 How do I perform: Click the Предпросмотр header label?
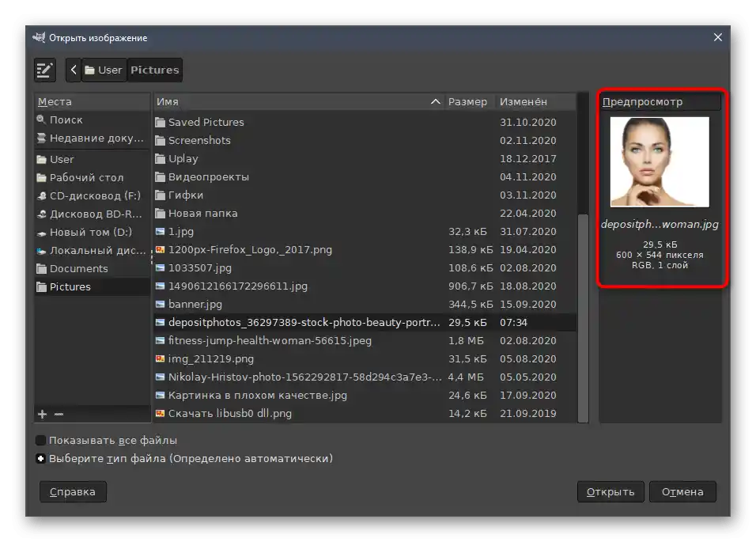click(x=642, y=102)
